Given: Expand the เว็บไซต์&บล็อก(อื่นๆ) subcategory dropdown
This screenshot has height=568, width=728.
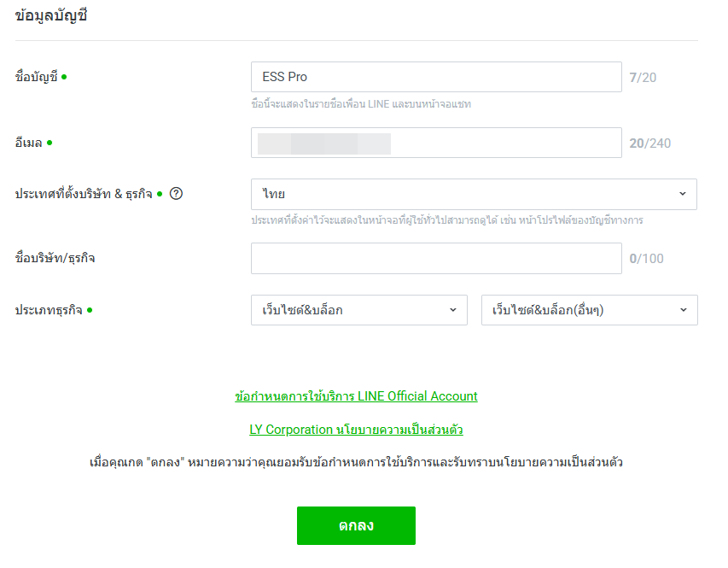Looking at the screenshot, I should coord(589,310).
